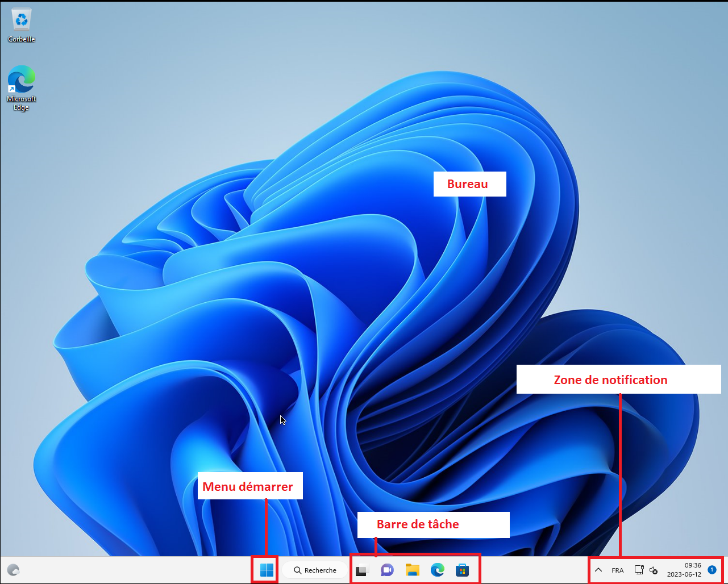
Task: Show hidden tray icons
Action: (598, 570)
